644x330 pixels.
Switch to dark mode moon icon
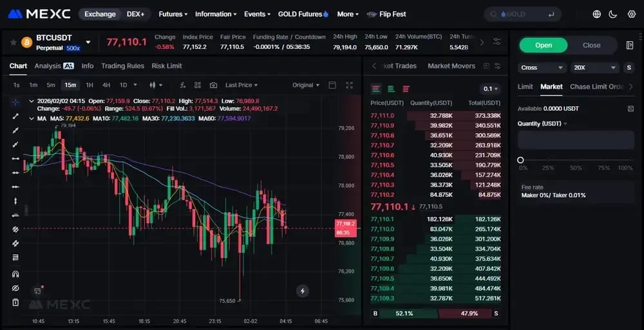[x=613, y=14]
